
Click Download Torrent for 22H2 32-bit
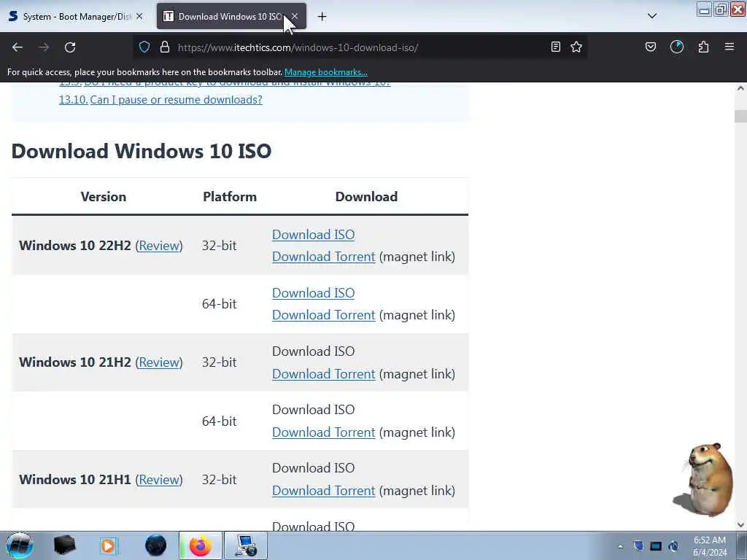(323, 257)
